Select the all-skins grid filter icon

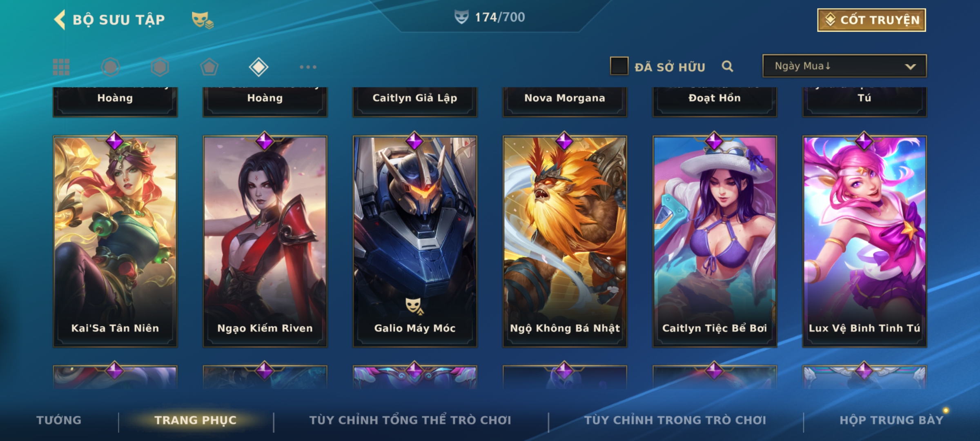tap(61, 67)
